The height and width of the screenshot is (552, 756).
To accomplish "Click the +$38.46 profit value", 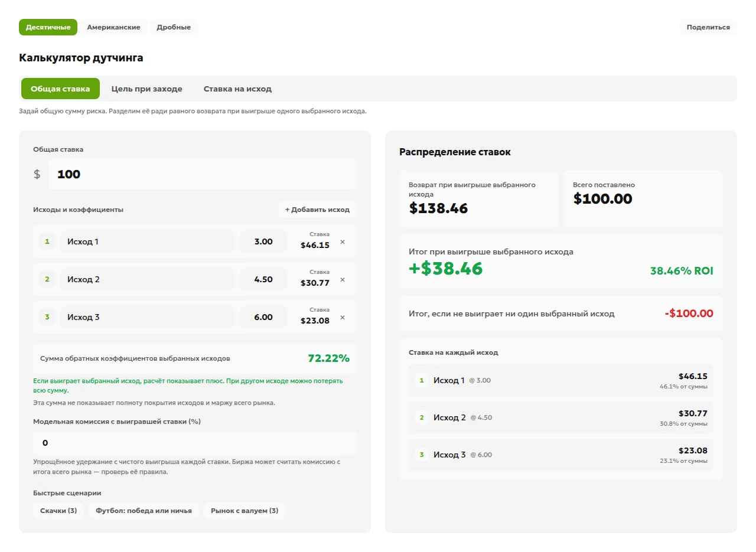I will click(x=445, y=269).
